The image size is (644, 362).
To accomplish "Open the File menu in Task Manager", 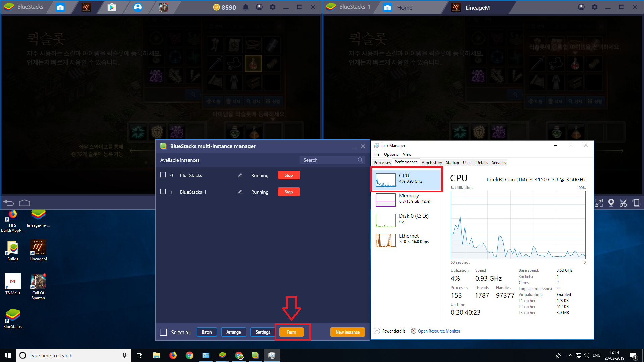I will (x=376, y=154).
